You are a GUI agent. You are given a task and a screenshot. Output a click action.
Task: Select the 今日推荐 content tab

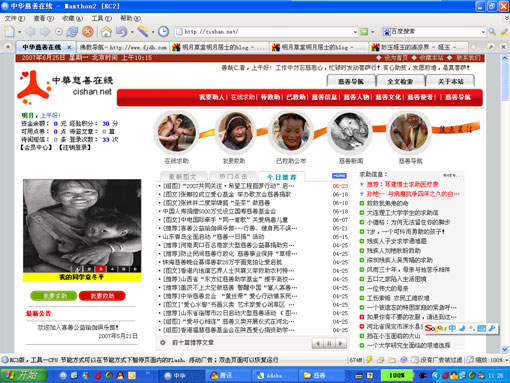(x=281, y=177)
